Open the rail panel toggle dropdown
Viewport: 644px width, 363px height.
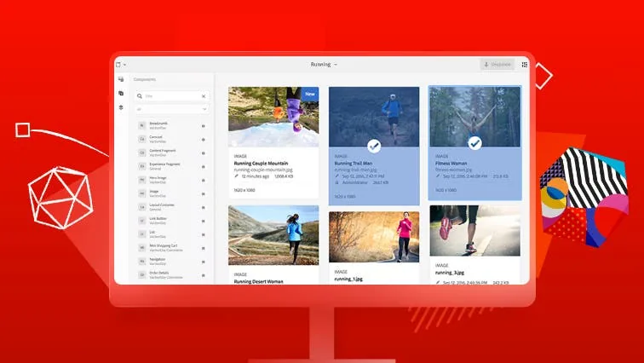121,64
